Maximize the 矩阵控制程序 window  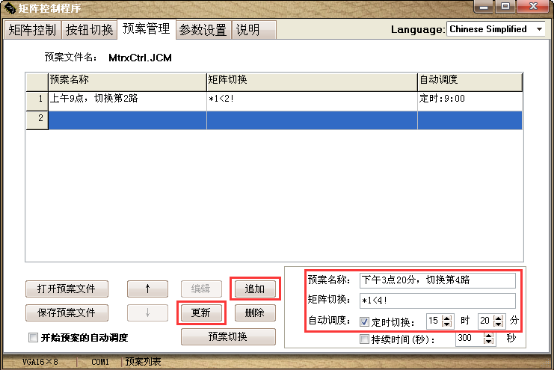(x=505, y=6)
